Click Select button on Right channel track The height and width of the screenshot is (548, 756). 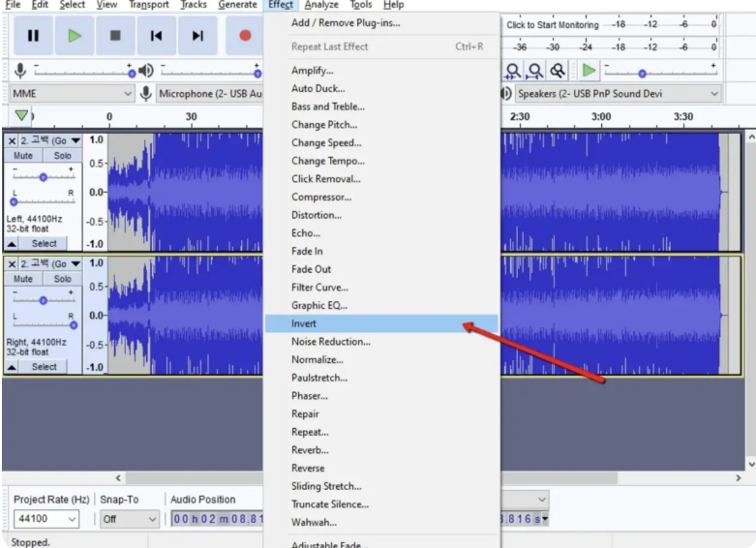coord(44,367)
